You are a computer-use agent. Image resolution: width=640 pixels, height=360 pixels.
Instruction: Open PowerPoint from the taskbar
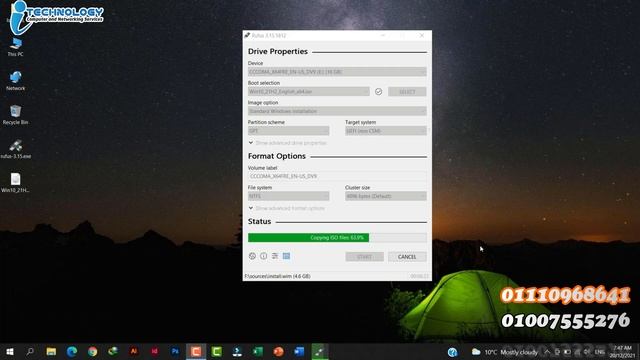(x=279, y=351)
